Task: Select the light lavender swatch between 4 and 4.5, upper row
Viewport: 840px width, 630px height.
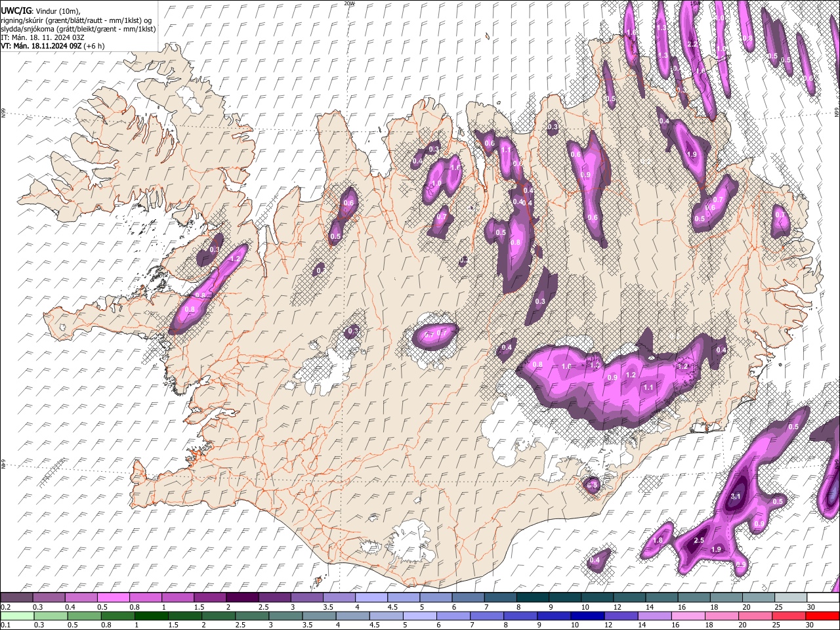Action: click(x=371, y=597)
